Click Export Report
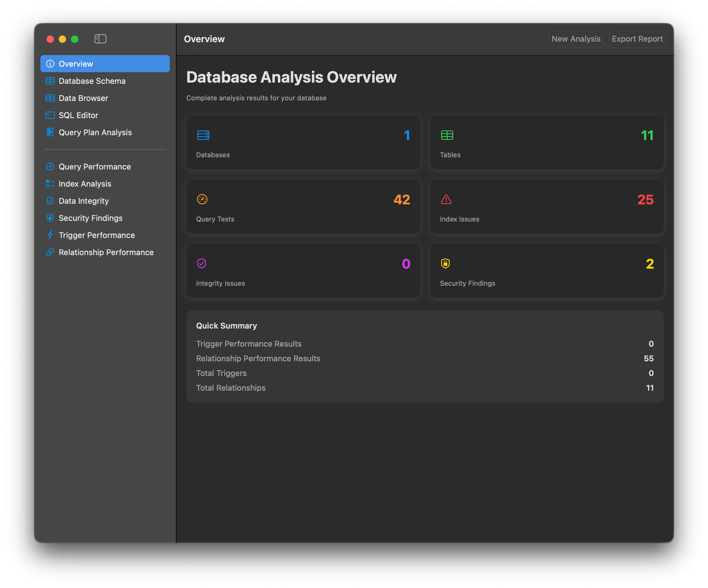This screenshot has width=708, height=588. click(637, 39)
